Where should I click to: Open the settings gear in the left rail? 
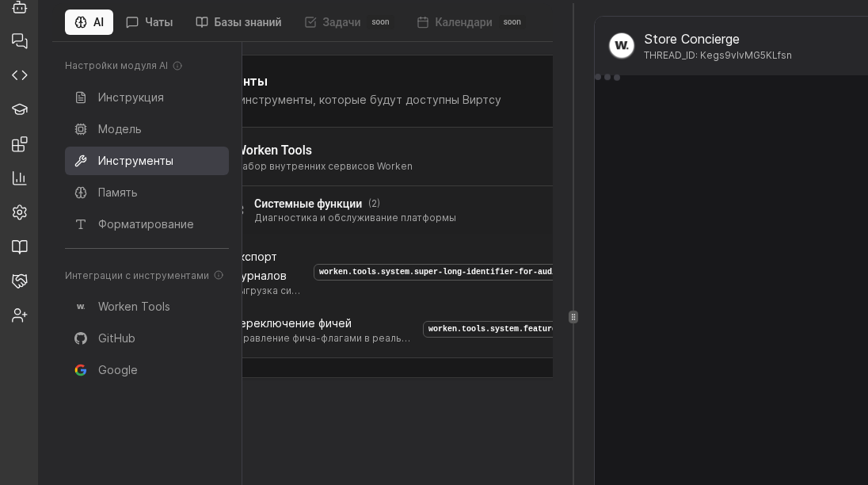click(19, 212)
